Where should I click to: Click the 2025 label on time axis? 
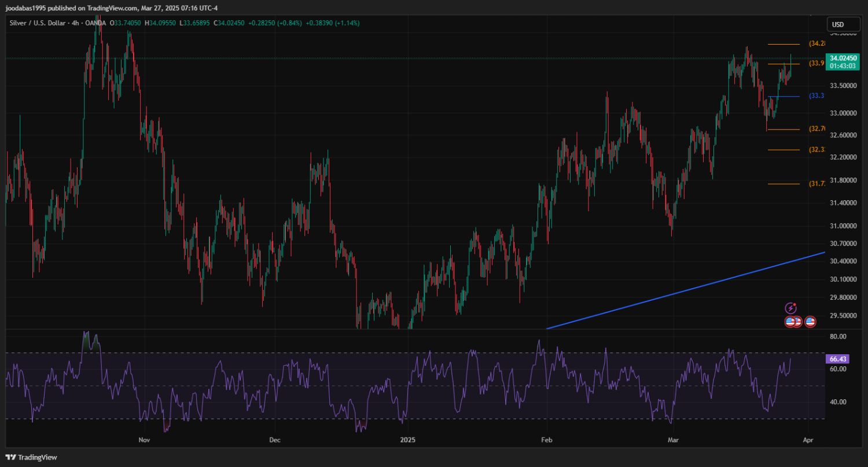tap(408, 440)
